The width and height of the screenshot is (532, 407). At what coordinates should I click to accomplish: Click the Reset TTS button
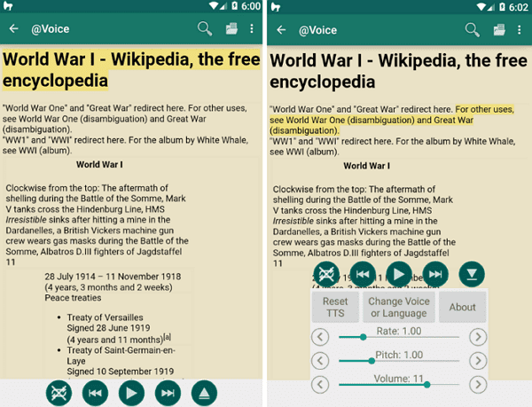[335, 307]
